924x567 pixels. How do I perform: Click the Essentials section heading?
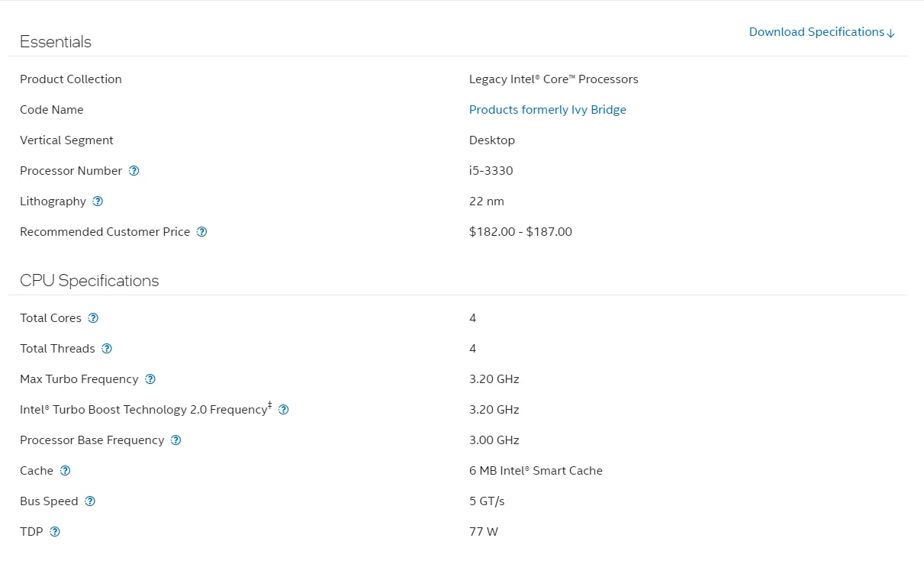[x=56, y=42]
